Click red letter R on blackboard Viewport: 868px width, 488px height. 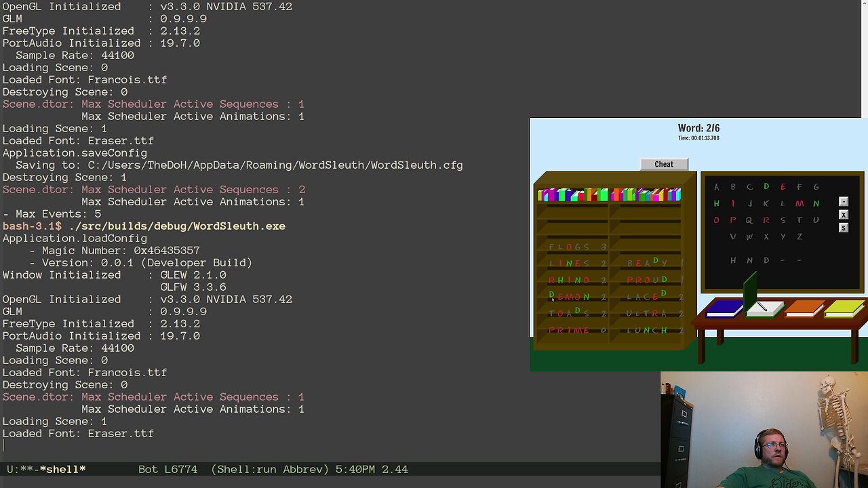[766, 220]
